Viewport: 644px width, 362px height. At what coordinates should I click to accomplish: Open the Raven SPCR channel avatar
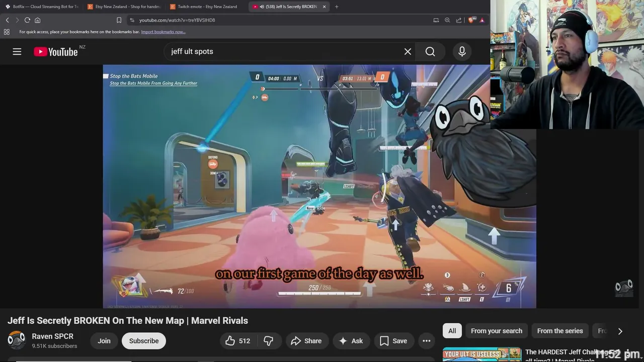[17, 340]
